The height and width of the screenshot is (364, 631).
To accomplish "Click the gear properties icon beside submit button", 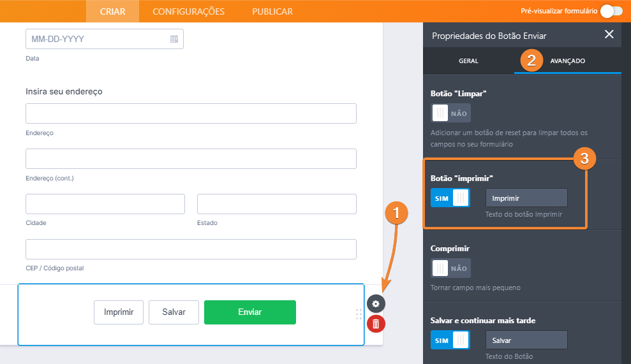I will tap(376, 304).
